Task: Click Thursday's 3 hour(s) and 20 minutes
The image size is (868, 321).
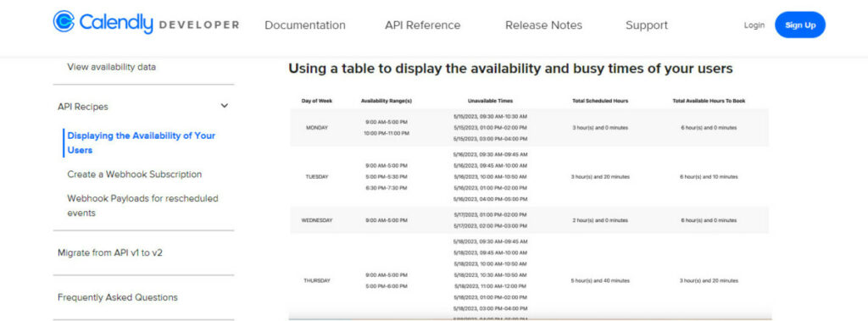Action: 709,280
